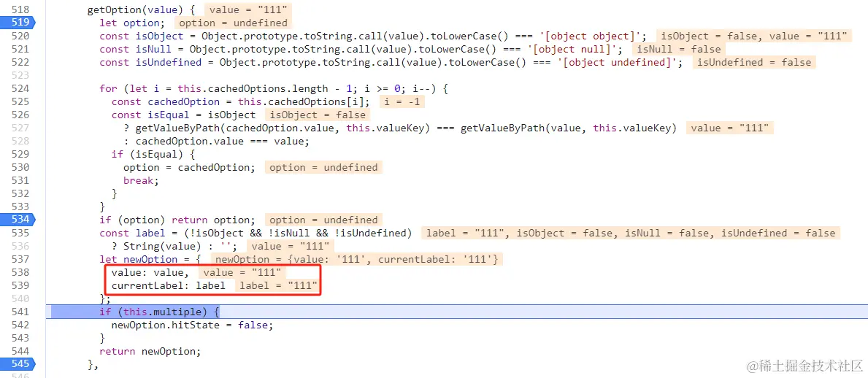The image size is (868, 378).
Task: Click the 'const isObject' variable name
Action: click(159, 36)
